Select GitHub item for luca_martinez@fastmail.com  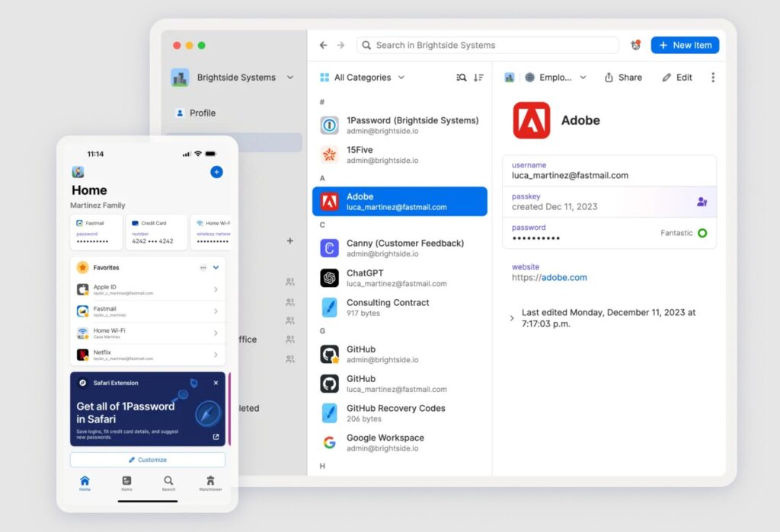point(399,384)
